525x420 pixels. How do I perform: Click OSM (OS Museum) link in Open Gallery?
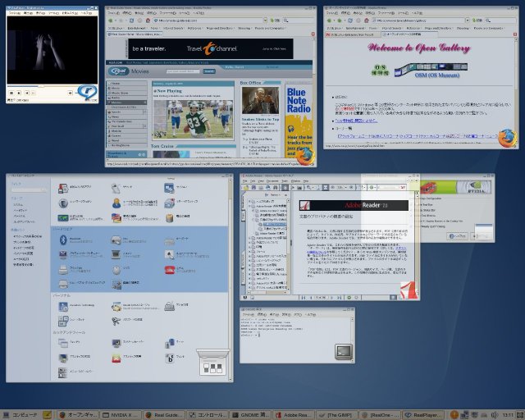pos(437,75)
